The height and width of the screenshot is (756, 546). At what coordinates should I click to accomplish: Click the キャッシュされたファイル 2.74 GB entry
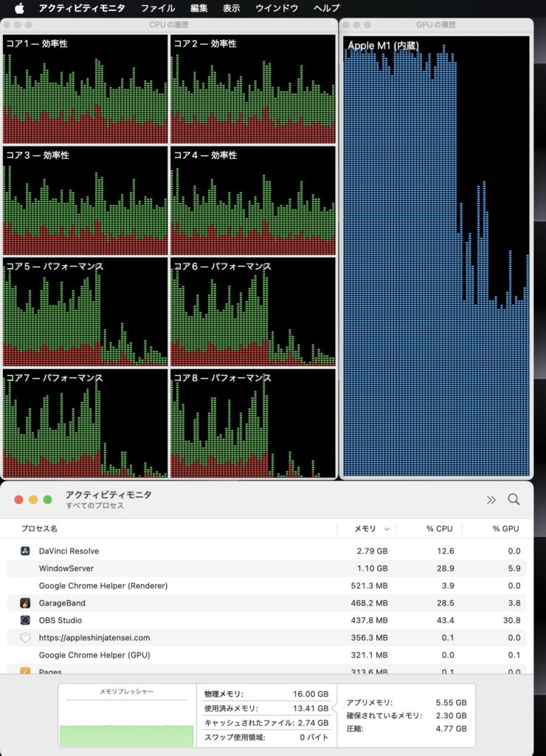(x=266, y=723)
